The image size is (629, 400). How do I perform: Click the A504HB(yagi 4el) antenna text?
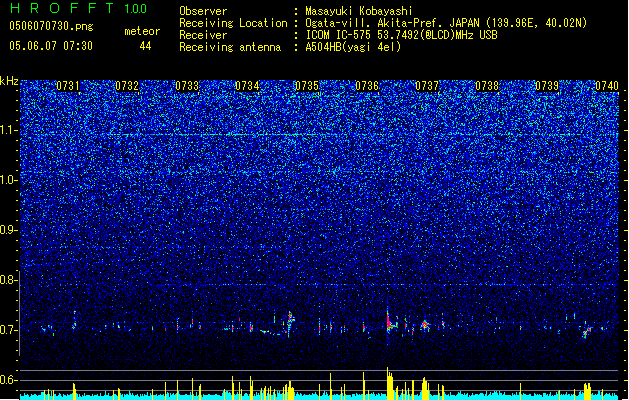353,47
